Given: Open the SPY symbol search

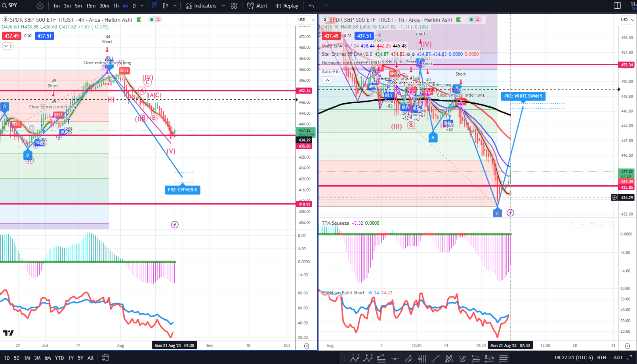Looking at the screenshot, I should [10, 6].
